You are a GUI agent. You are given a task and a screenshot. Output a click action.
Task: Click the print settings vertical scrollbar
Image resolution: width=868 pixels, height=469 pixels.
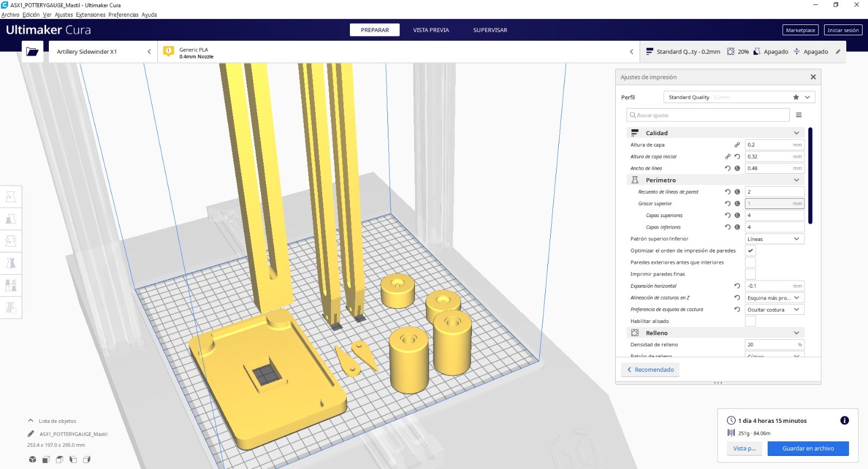pyautogui.click(x=810, y=175)
